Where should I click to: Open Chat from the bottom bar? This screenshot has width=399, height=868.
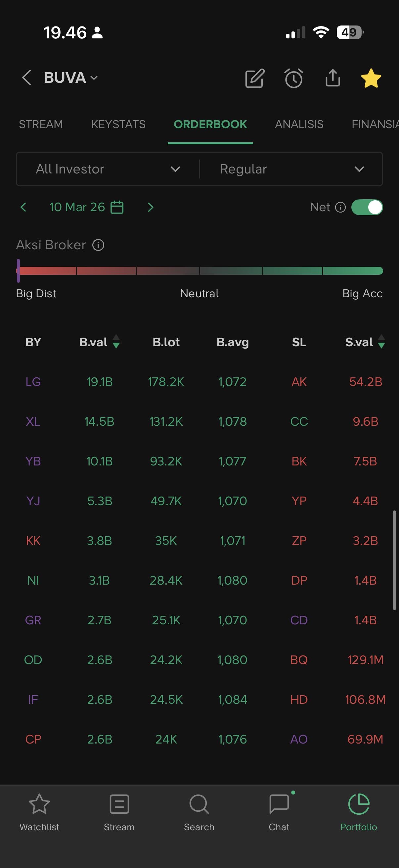coord(279,804)
